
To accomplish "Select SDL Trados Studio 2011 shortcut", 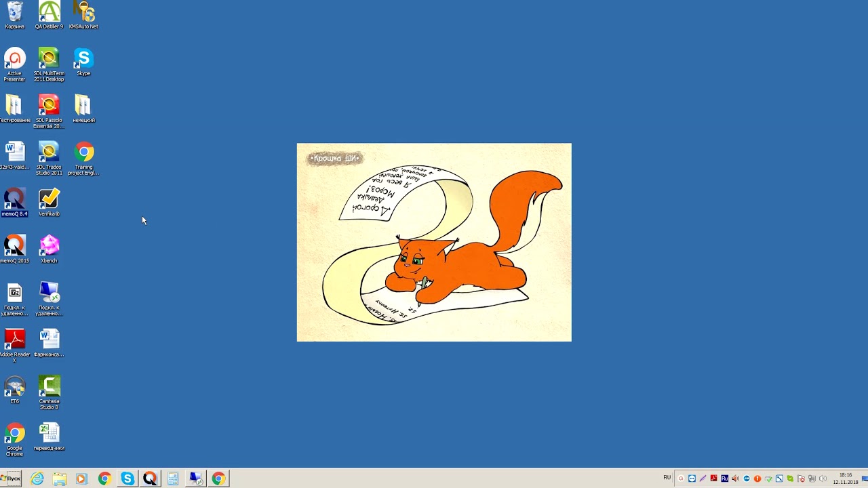I will [49, 158].
